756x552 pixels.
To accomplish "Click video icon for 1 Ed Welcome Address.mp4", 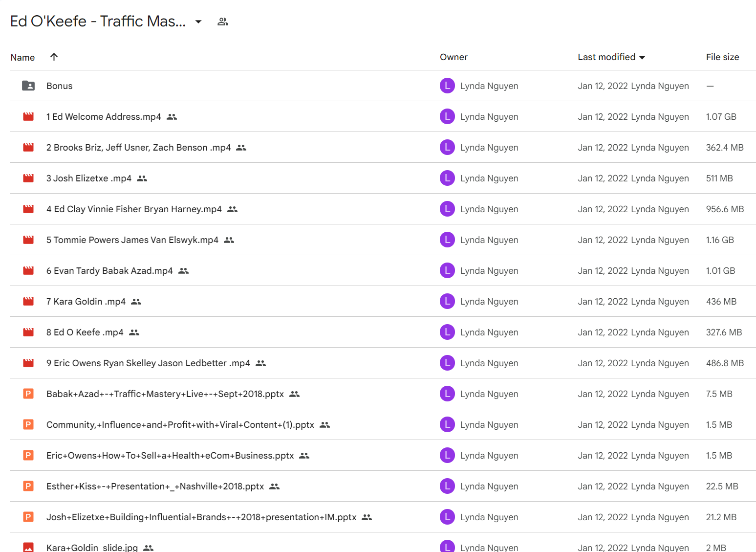I will tap(28, 116).
